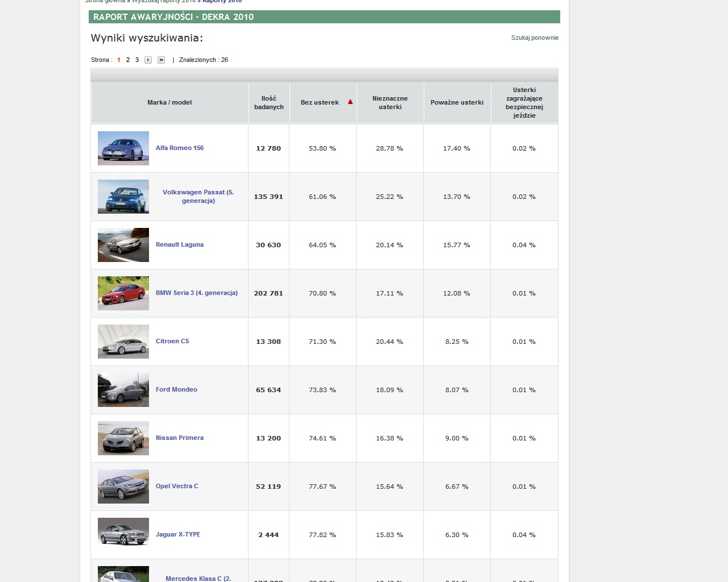Open Opel Vectra C model link

pos(177,486)
